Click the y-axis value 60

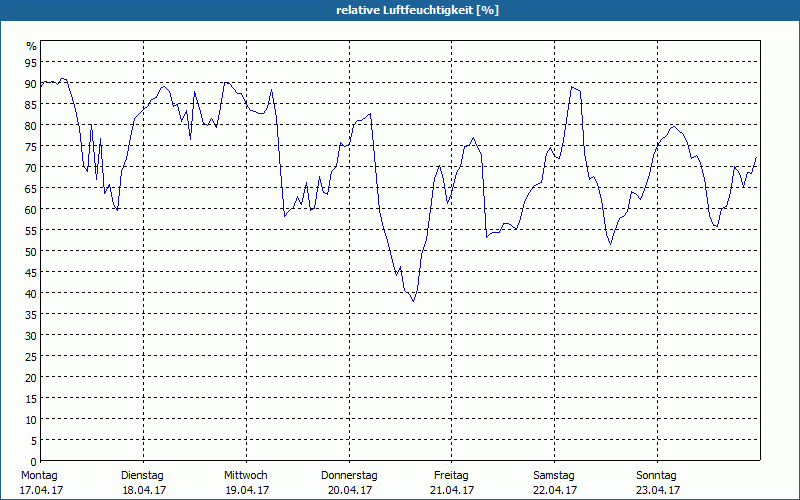point(31,210)
